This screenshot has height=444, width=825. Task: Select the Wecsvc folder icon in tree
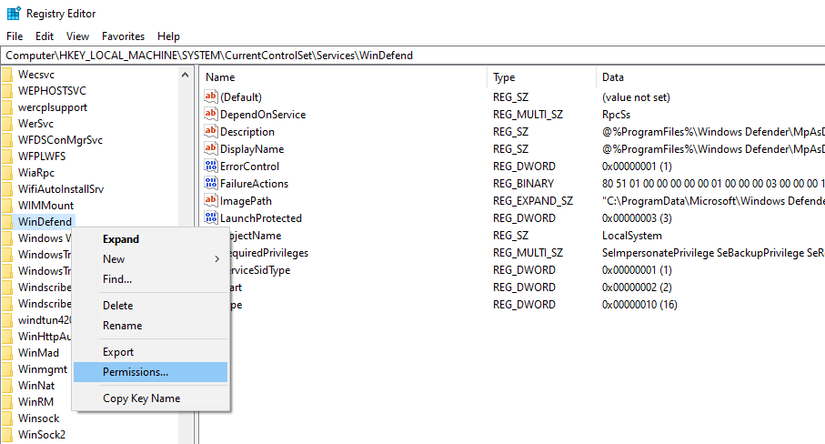8,73
